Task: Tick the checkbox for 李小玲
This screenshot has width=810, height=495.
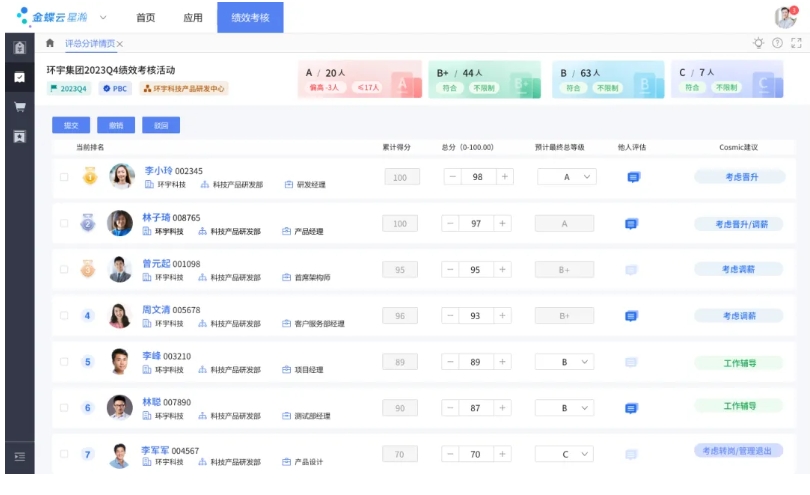Action: point(64,177)
